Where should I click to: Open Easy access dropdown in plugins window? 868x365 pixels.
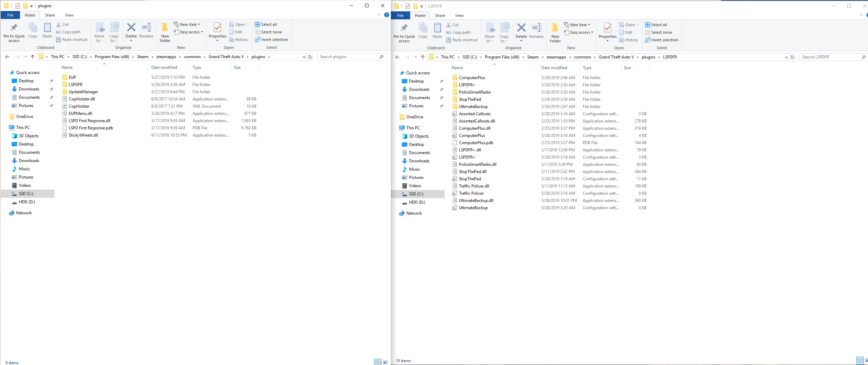point(188,32)
